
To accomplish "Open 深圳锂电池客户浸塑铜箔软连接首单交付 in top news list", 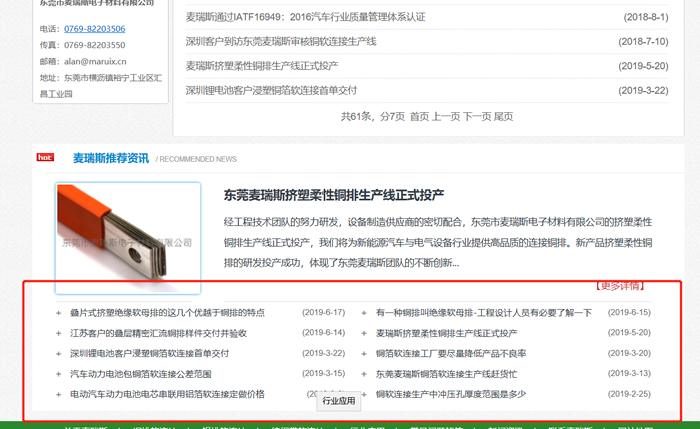I will coord(271,91).
